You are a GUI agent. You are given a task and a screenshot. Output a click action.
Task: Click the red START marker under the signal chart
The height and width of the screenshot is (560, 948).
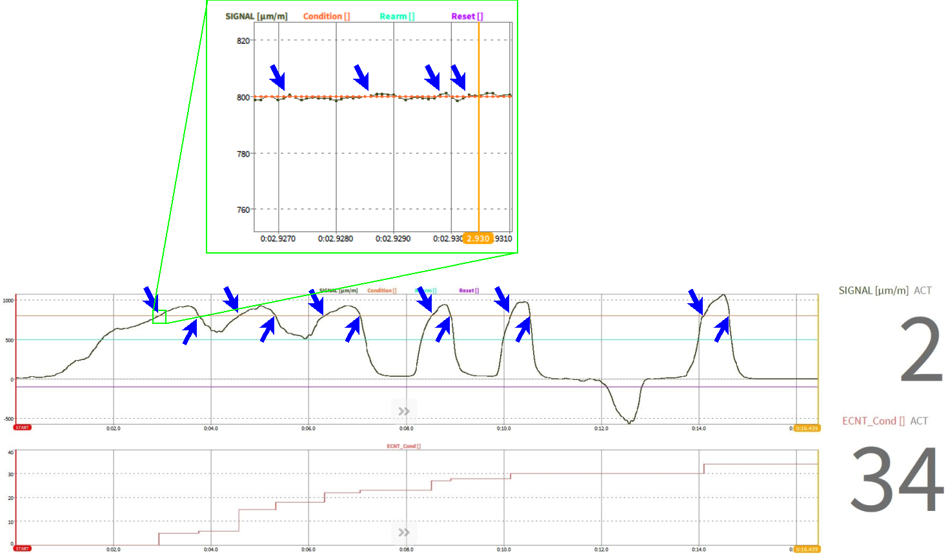point(23,428)
